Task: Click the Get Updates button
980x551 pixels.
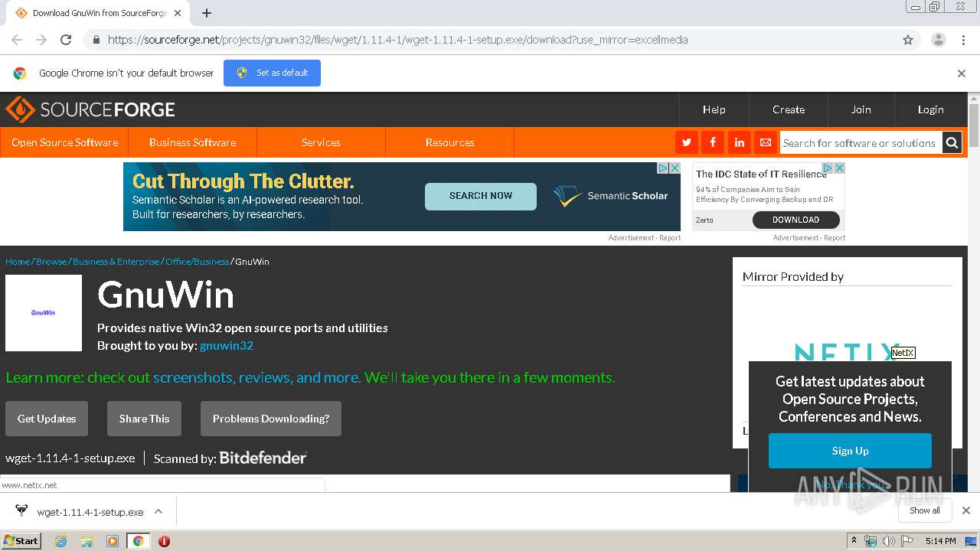Action: pyautogui.click(x=47, y=419)
